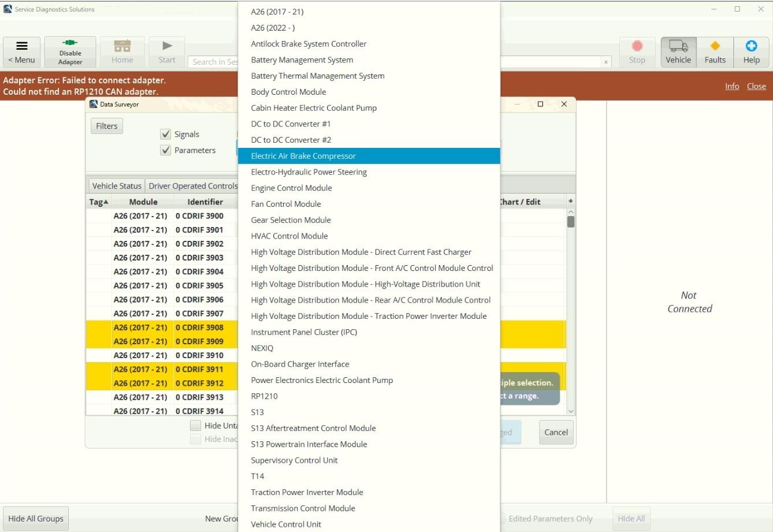Uncheck the Parameters checkbox
The image size is (773, 532).
tap(166, 150)
